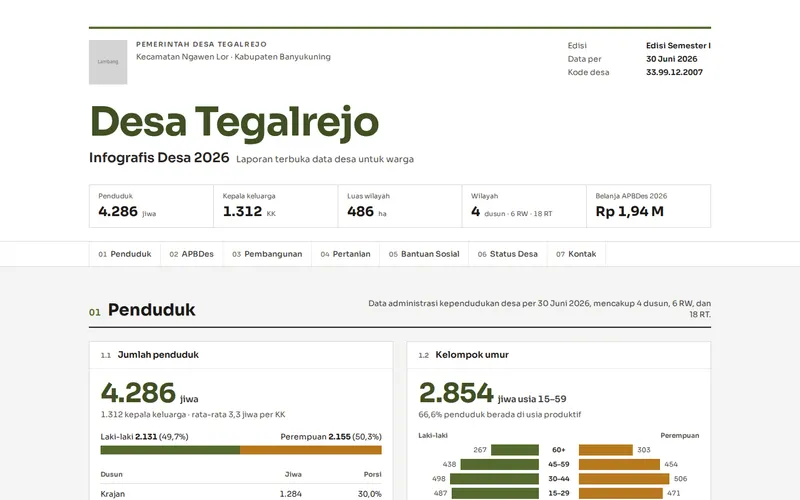
Task: Click the Belanja APBDes 2026 card
Action: click(648, 206)
